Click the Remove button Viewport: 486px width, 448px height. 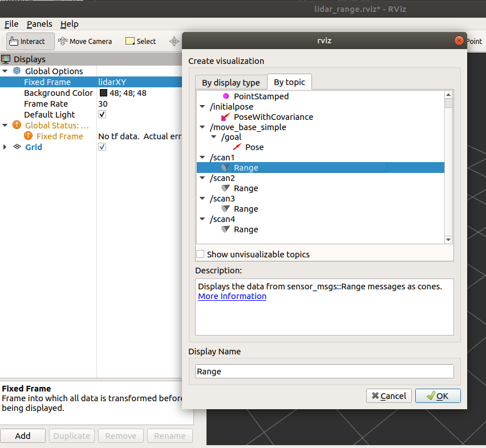pos(121,436)
